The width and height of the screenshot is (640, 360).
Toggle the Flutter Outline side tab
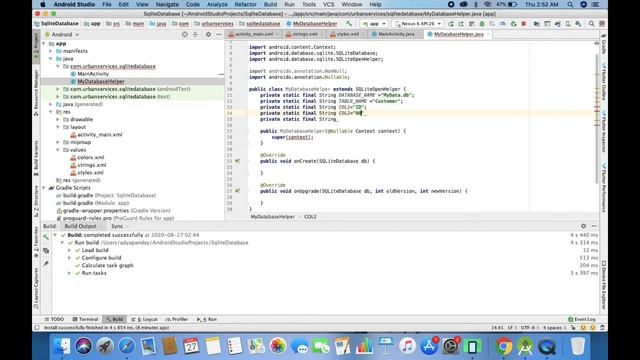point(604,82)
